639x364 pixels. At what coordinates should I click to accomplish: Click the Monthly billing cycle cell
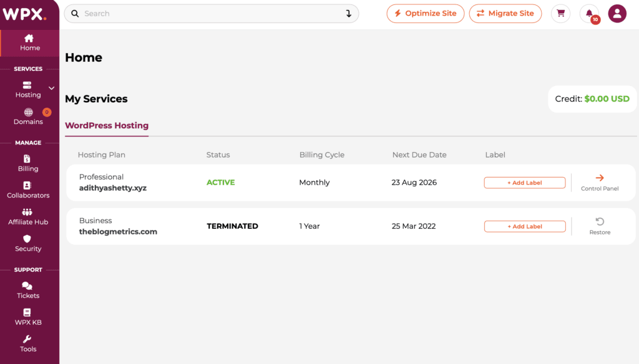[315, 183]
